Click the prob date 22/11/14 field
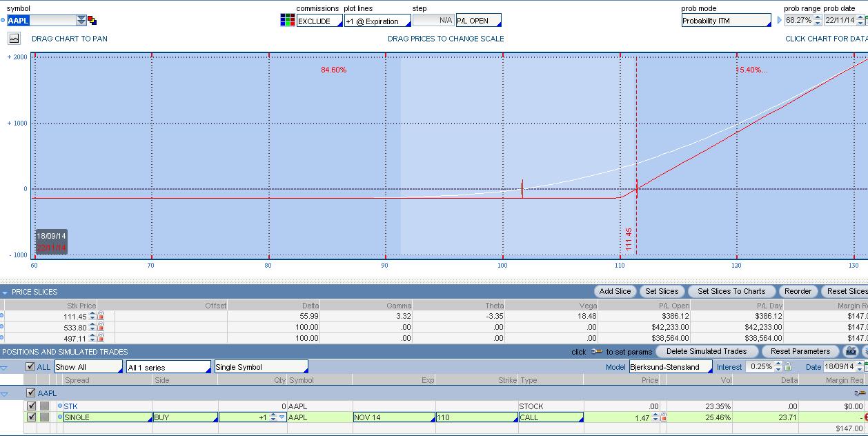 coord(840,21)
